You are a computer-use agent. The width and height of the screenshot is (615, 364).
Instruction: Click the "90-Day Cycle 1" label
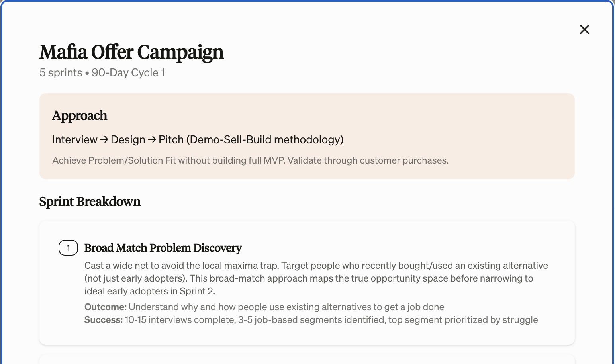(128, 73)
